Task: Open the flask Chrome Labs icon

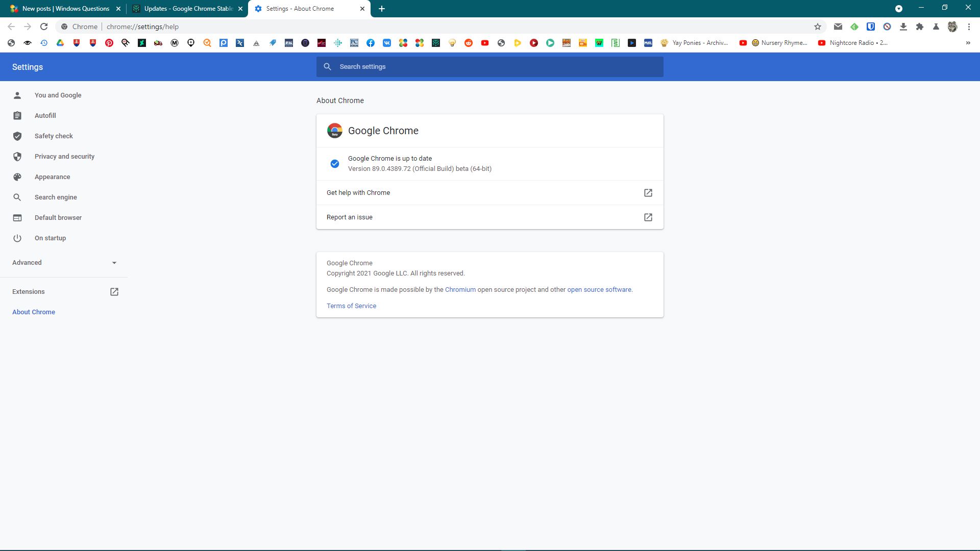Action: click(936, 27)
